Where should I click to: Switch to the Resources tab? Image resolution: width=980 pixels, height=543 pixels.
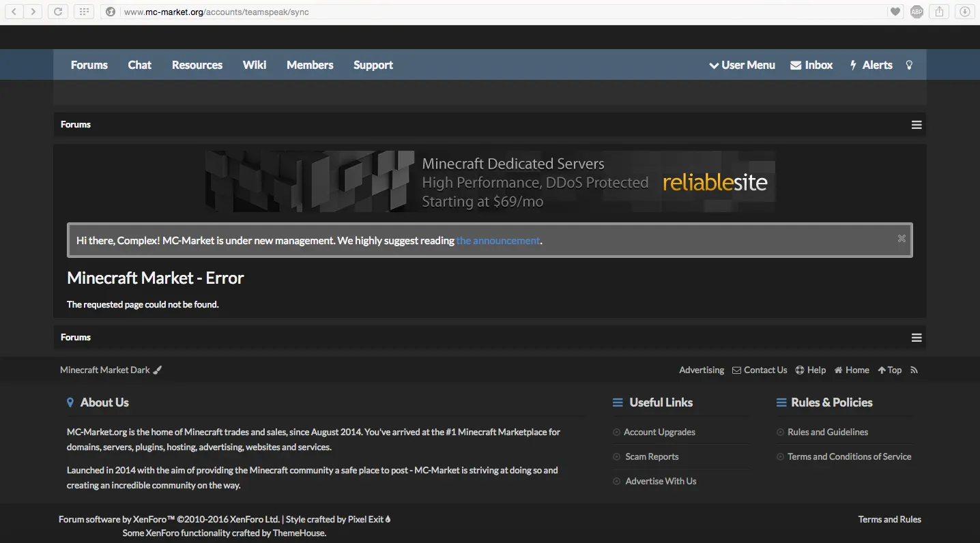pyautogui.click(x=197, y=65)
